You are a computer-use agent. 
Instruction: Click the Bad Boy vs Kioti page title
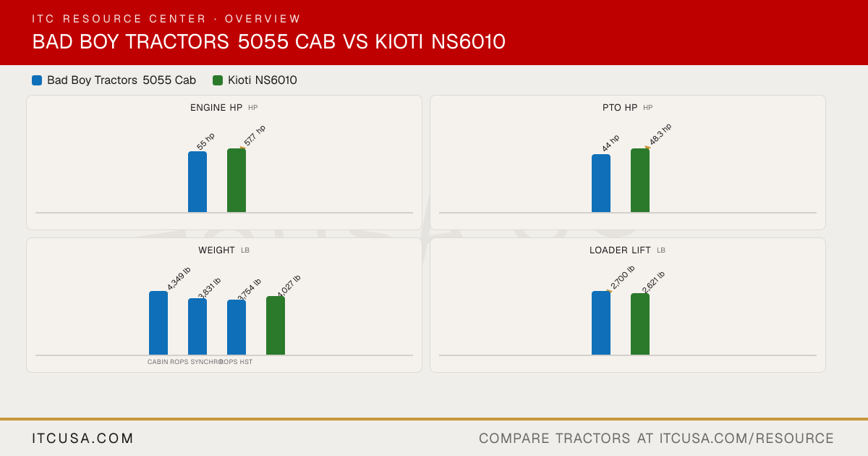tap(268, 42)
